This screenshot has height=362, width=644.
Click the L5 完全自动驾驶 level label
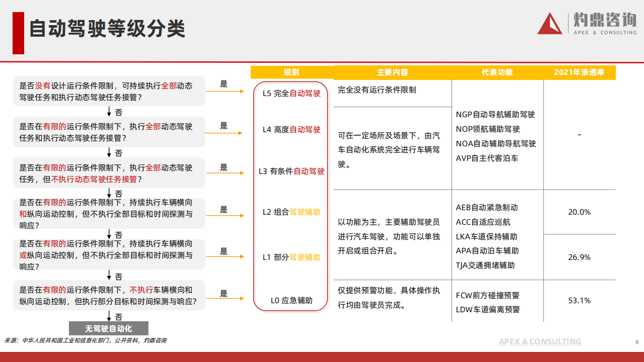click(x=291, y=94)
